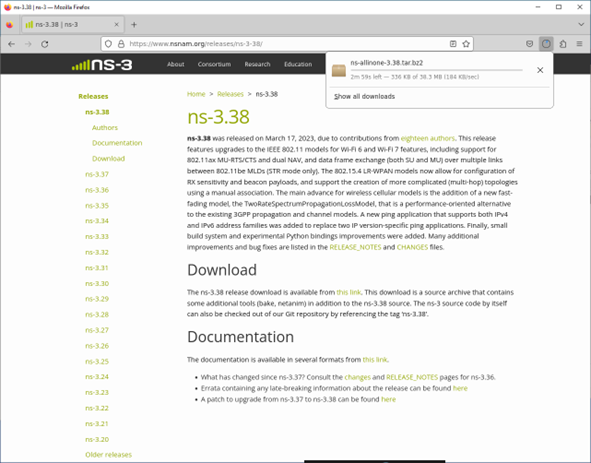
Task: Focus the URL address bar
Action: click(286, 44)
